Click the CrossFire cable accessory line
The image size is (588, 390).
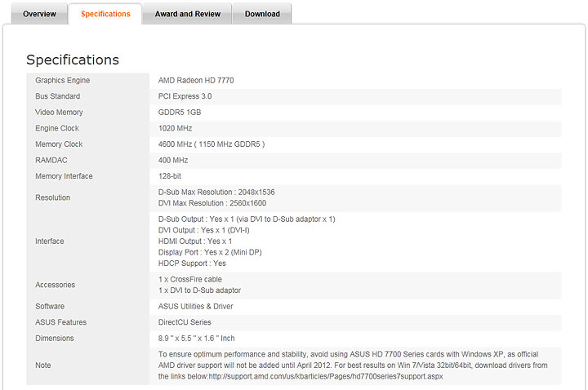[x=190, y=279]
